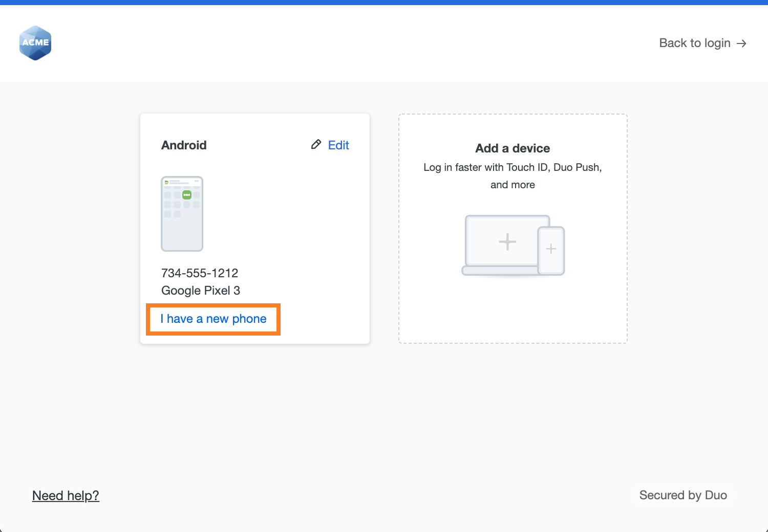This screenshot has width=768, height=532.
Task: Open the Edit option for the Android device
Action: click(x=338, y=145)
